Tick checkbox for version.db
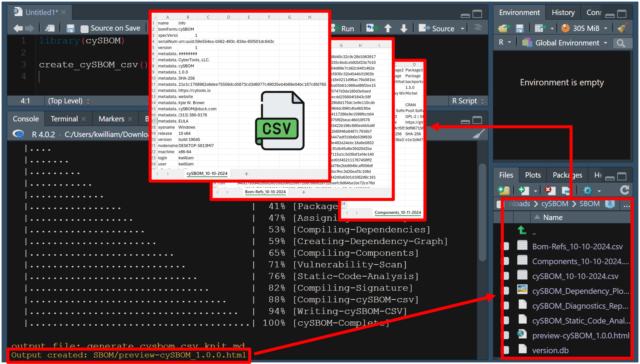This screenshot has width=640, height=364. (506, 350)
